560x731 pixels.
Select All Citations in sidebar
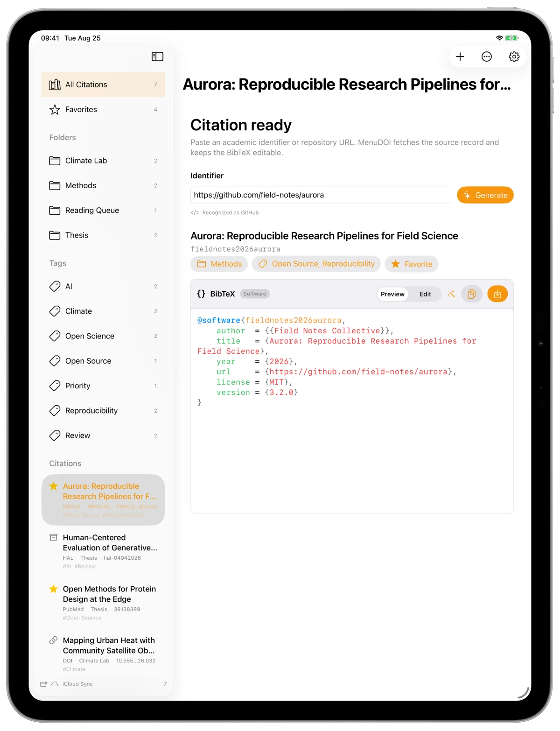103,84
